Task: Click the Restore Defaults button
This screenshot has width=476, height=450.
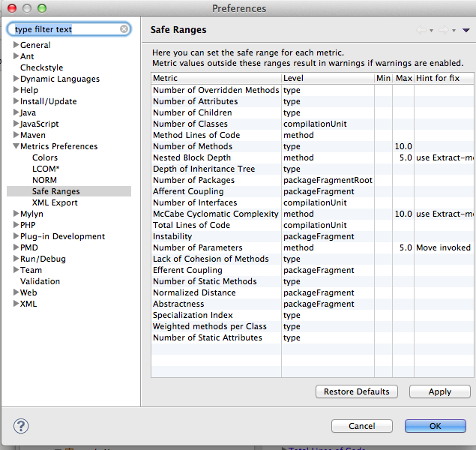Action: [357, 391]
